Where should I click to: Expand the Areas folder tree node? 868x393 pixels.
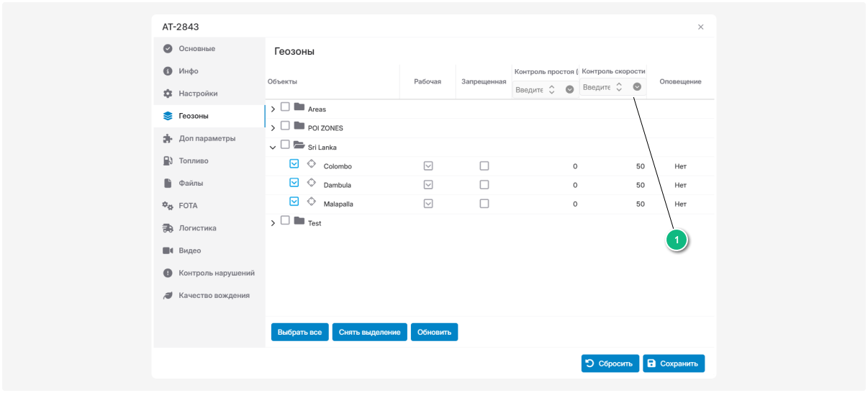[x=273, y=109]
